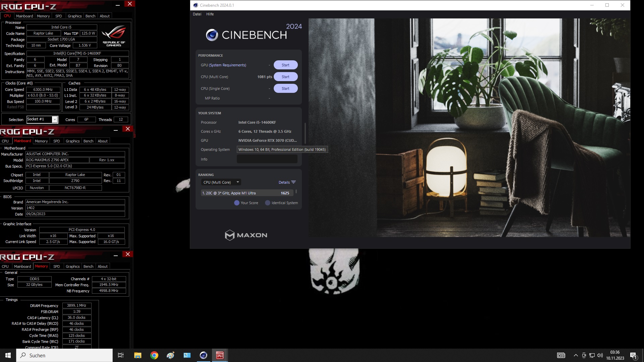Viewport: 644px width, 362px height.
Task: Open File Explorer from the taskbar
Action: pos(138,355)
